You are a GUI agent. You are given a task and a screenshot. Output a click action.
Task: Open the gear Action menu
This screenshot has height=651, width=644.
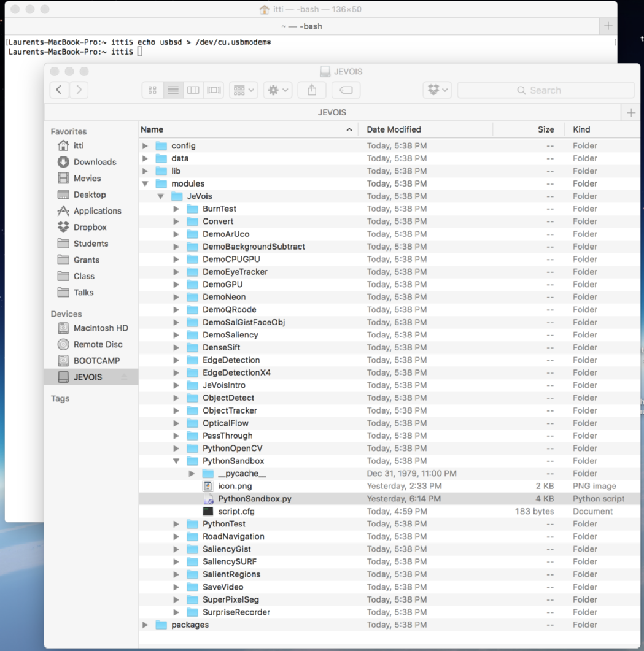(x=278, y=90)
